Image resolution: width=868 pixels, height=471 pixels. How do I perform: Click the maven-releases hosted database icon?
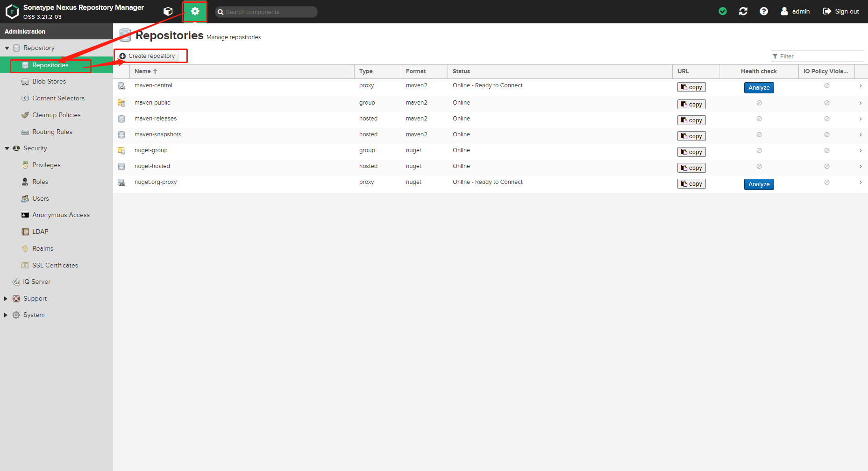(x=121, y=119)
